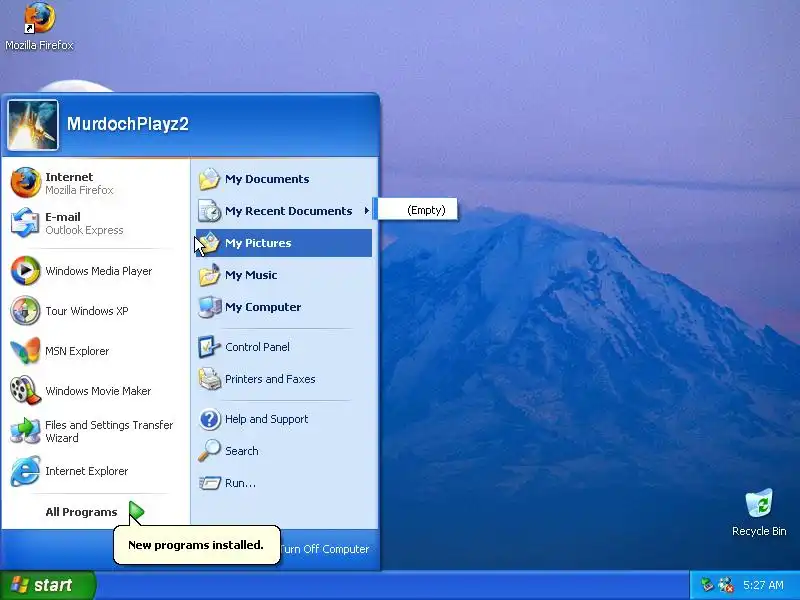Screen dimensions: 800x600
Task: Click Windows Movie Maker text label
Action: (98, 391)
